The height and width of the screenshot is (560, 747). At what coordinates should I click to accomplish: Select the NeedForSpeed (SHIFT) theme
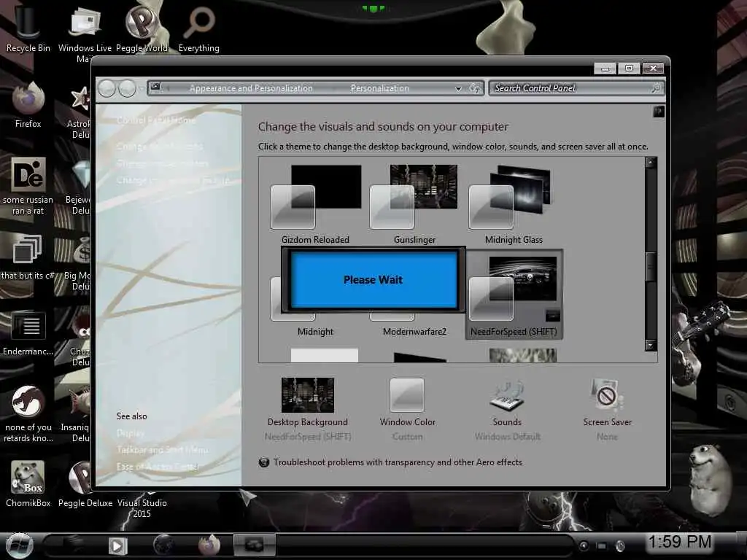[514, 295]
